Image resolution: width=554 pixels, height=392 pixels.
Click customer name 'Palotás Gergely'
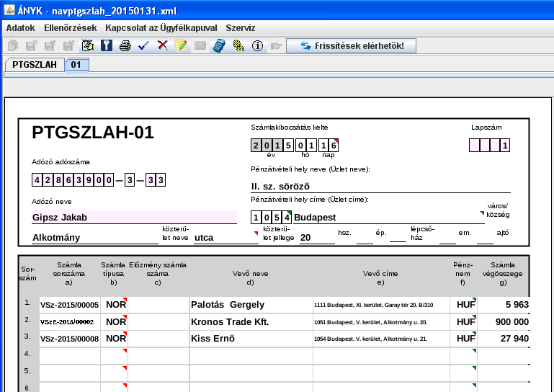(x=251, y=305)
